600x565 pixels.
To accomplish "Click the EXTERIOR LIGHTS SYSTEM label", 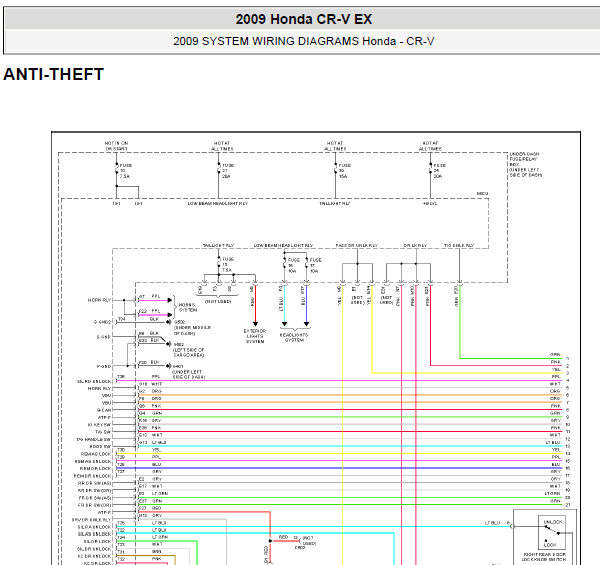I will pyautogui.click(x=255, y=336).
